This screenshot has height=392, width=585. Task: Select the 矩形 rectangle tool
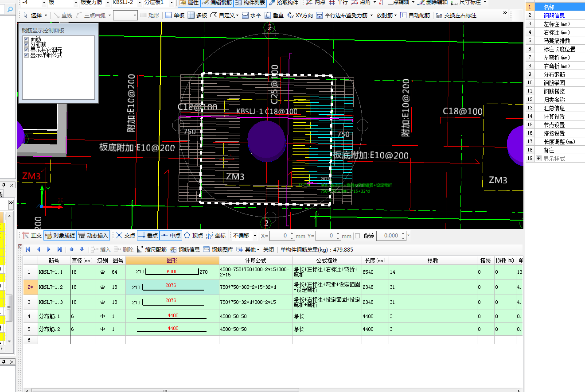coord(150,15)
